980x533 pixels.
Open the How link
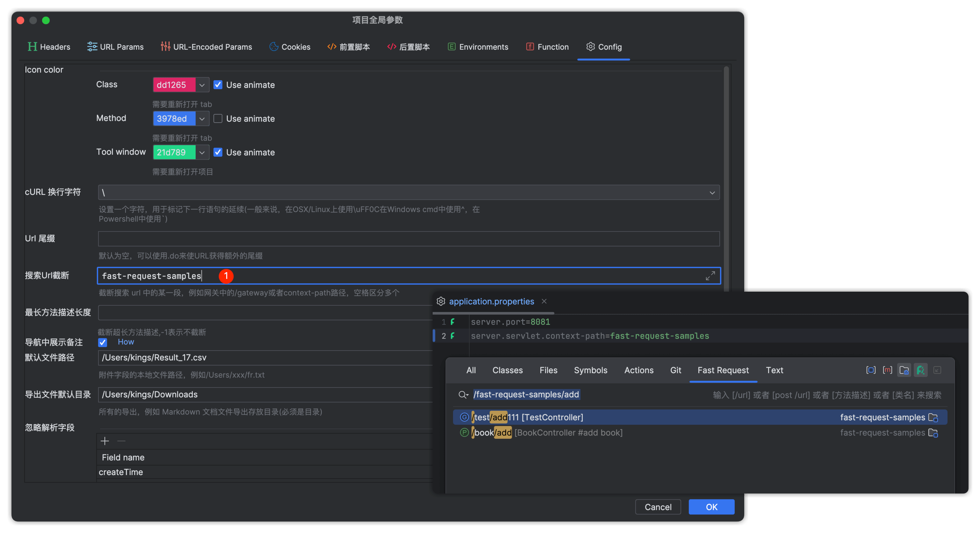[x=126, y=342]
